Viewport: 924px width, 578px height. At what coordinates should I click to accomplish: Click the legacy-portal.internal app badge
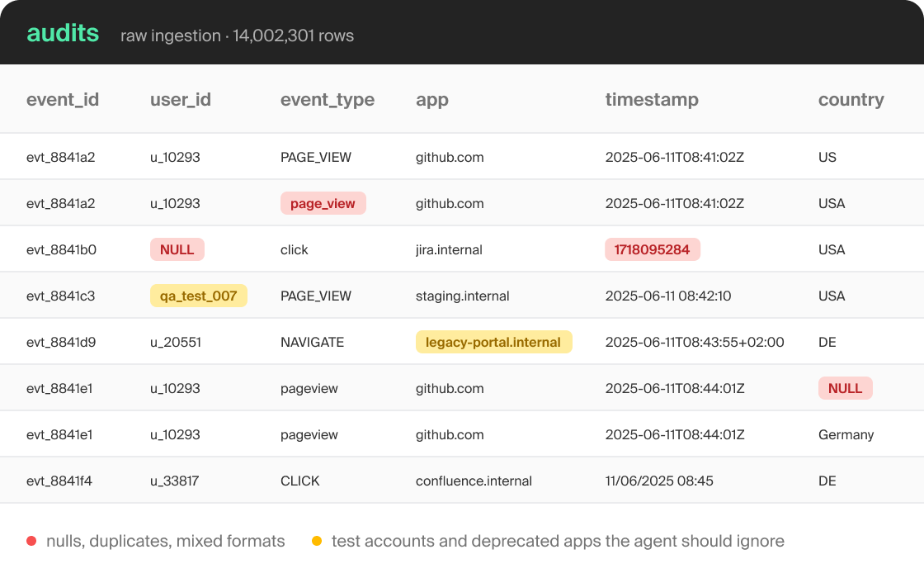[494, 342]
